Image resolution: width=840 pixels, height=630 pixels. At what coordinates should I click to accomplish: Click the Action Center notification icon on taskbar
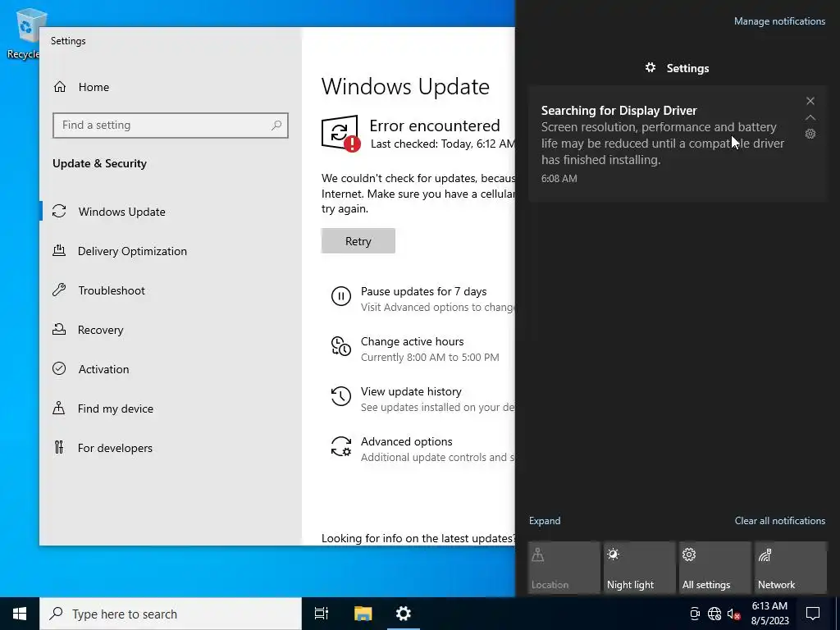coord(813,614)
